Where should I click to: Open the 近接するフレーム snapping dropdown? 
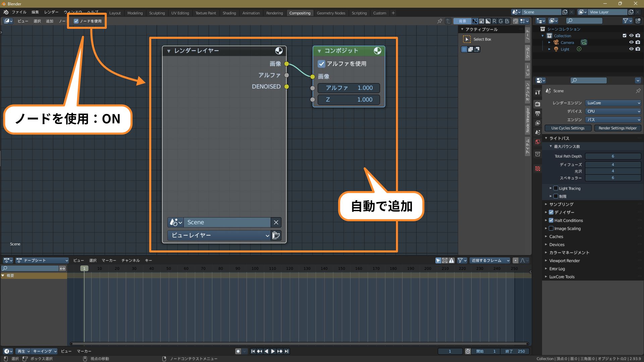point(490,260)
